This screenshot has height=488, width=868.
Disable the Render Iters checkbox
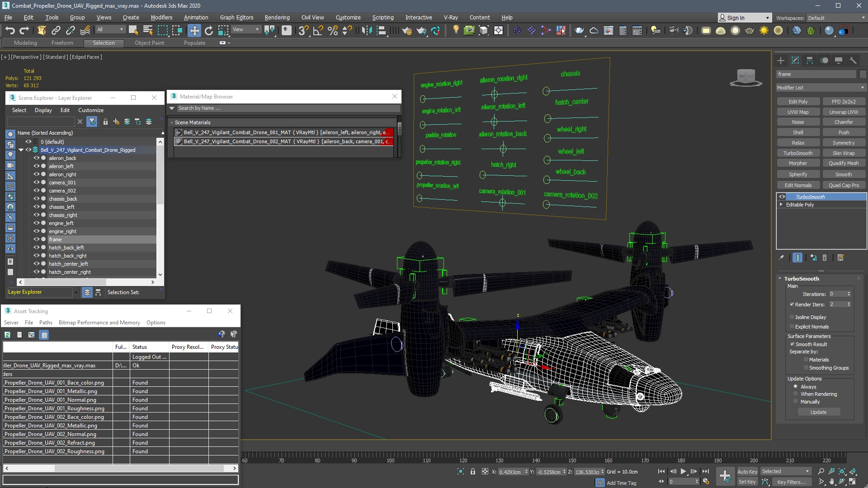(x=792, y=305)
